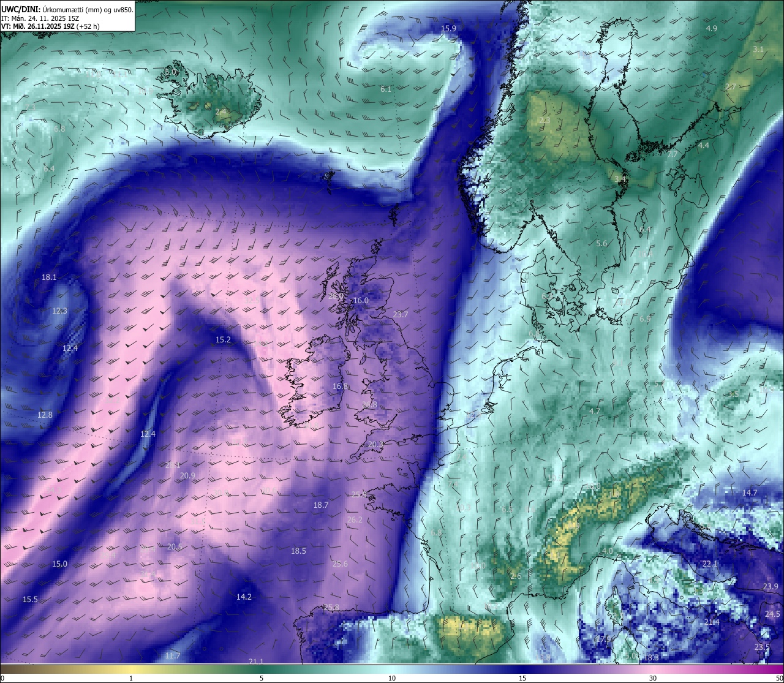784x683 pixels.
Task: Click the 25.8 value label
Action: click(x=331, y=608)
